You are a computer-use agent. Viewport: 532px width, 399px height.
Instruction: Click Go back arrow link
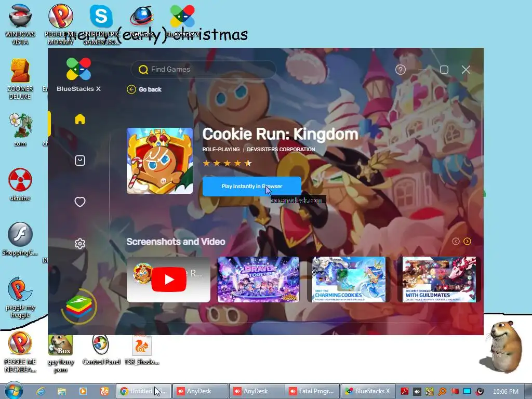(x=144, y=89)
